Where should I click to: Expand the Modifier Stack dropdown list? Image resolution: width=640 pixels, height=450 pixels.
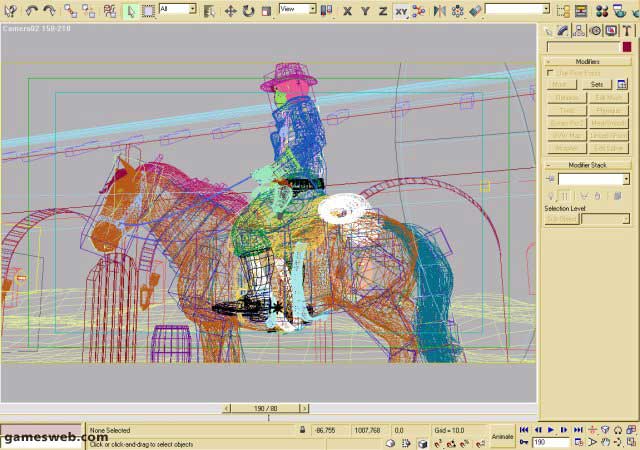coord(627,179)
